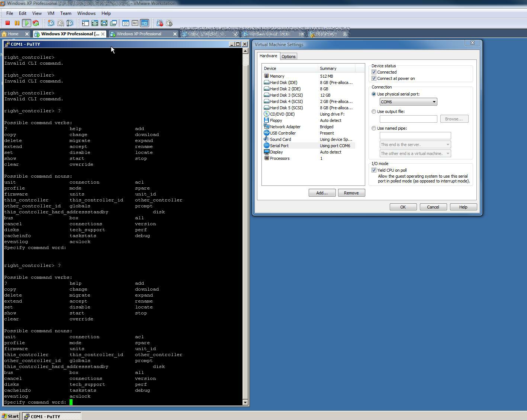Toggle Yield CPU on poll

(374, 170)
